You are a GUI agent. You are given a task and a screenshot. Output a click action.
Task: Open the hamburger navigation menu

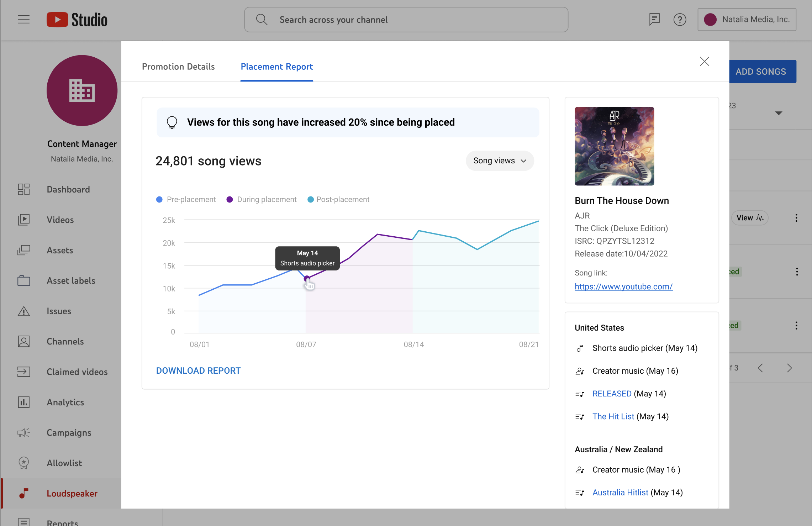pyautogui.click(x=23, y=19)
